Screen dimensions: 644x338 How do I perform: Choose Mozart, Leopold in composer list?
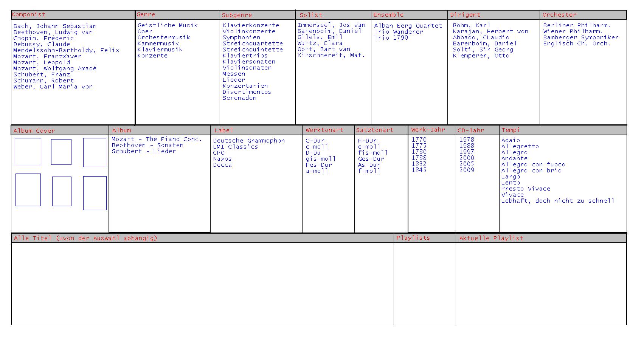click(42, 62)
